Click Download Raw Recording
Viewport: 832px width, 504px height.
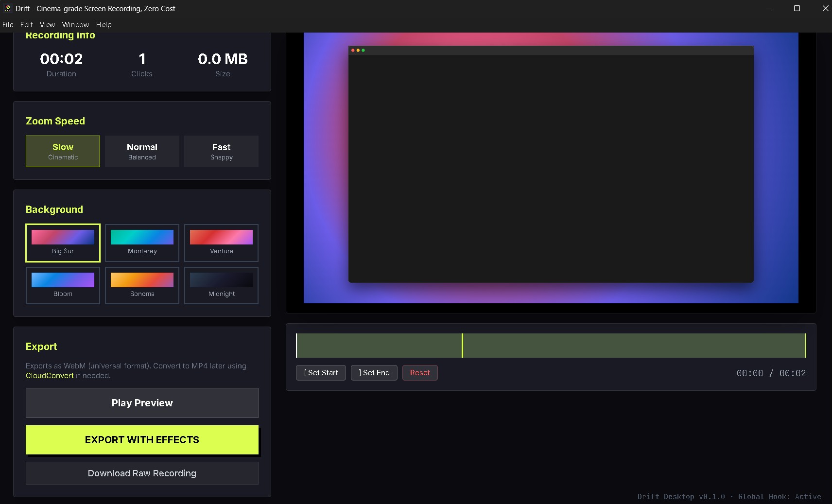point(141,473)
